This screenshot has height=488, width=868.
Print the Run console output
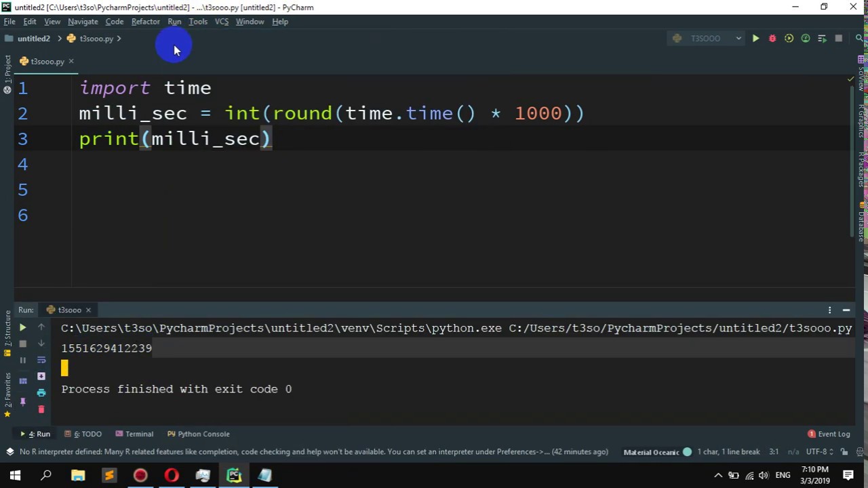(41, 392)
